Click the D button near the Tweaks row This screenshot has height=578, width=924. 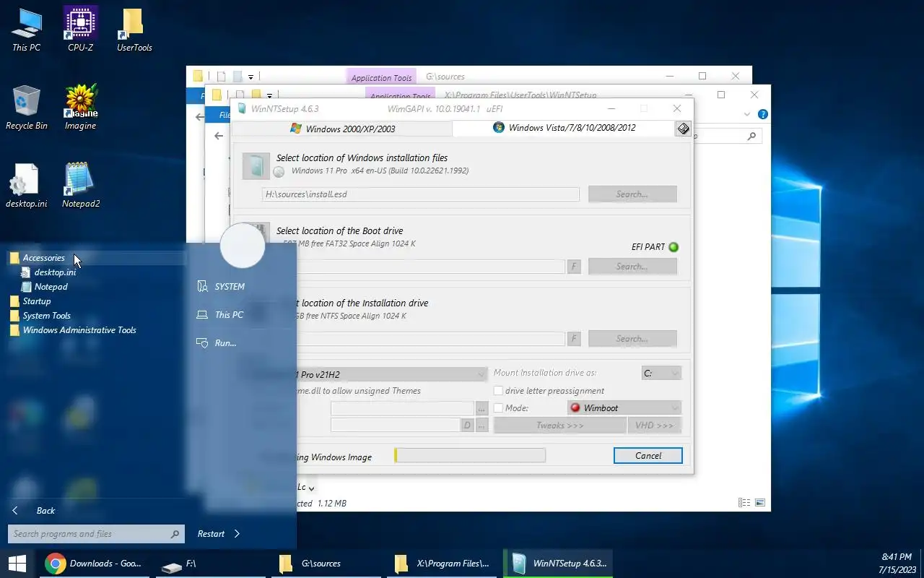coord(467,426)
